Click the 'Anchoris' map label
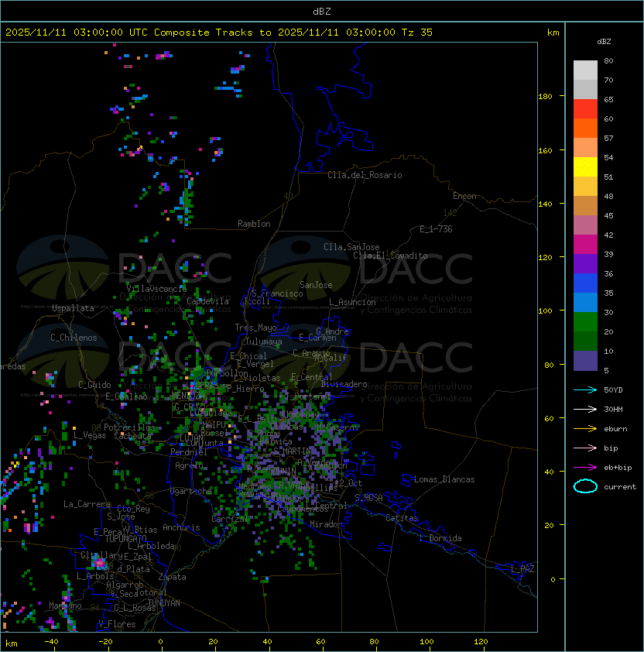 pyautogui.click(x=181, y=527)
